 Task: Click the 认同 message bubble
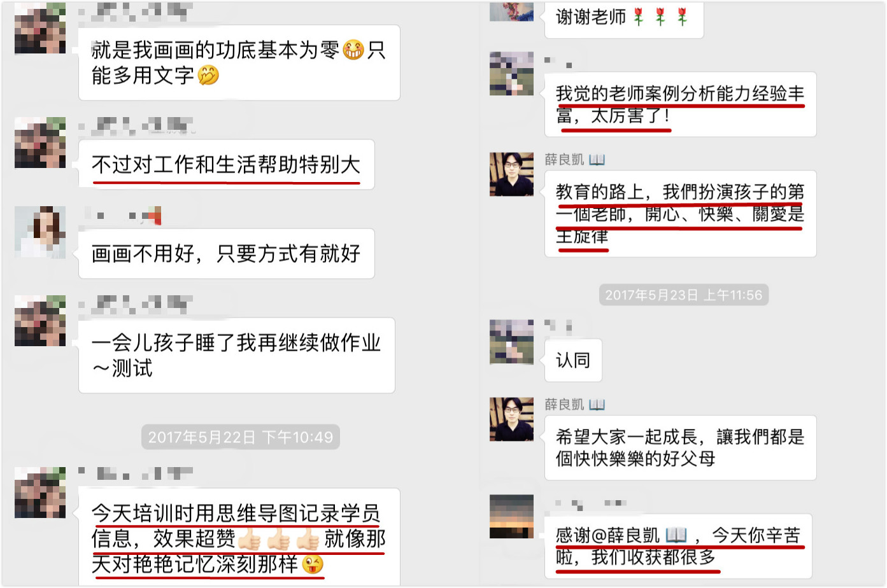[573, 360]
